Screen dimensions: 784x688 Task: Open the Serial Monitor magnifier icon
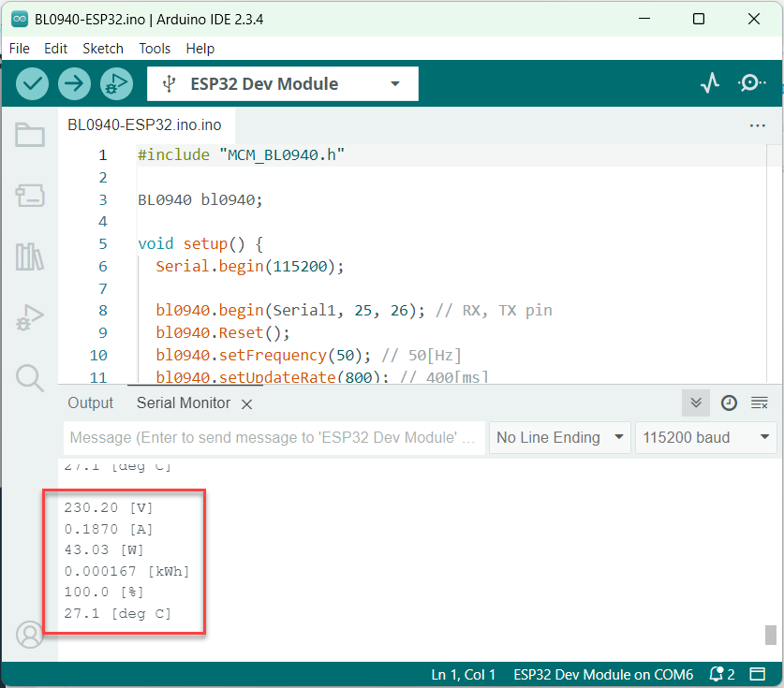[751, 83]
